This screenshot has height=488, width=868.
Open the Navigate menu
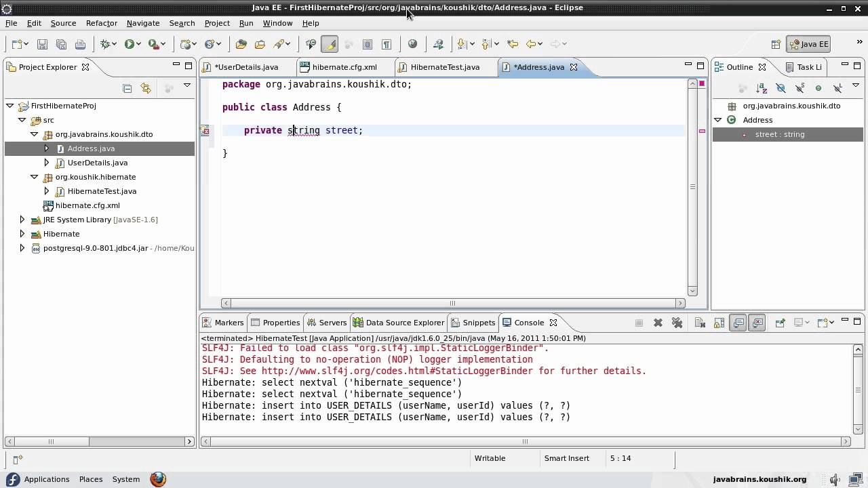click(x=143, y=23)
